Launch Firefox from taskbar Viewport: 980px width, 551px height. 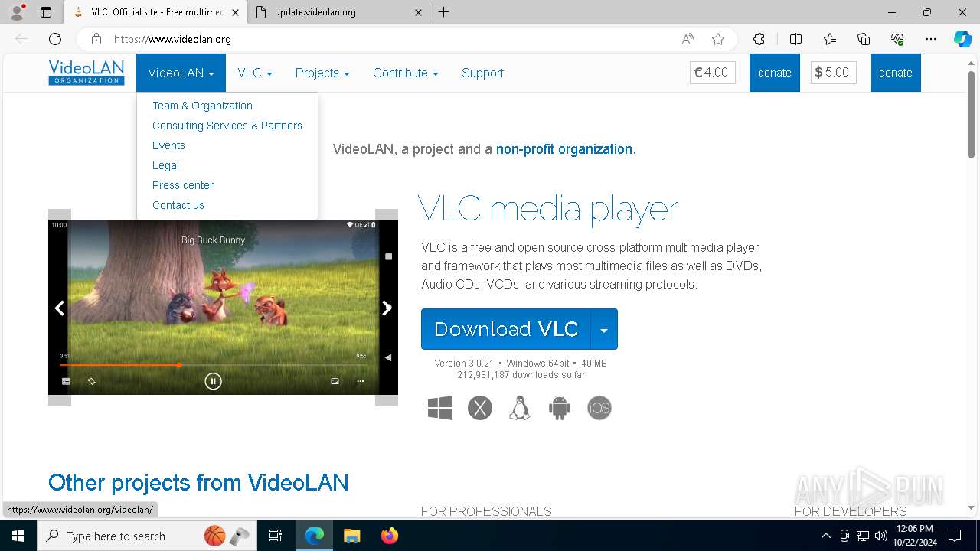390,536
